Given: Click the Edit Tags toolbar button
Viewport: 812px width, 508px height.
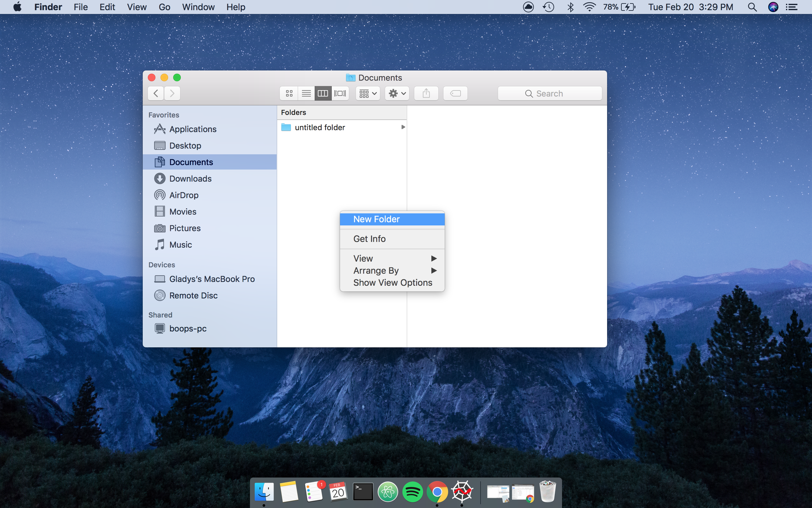Looking at the screenshot, I should coord(455,93).
